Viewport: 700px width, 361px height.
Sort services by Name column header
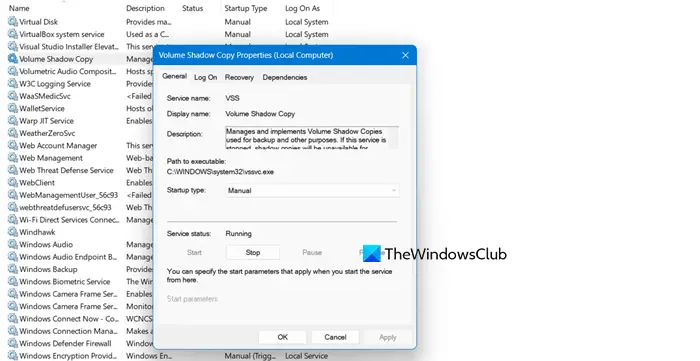(x=19, y=8)
